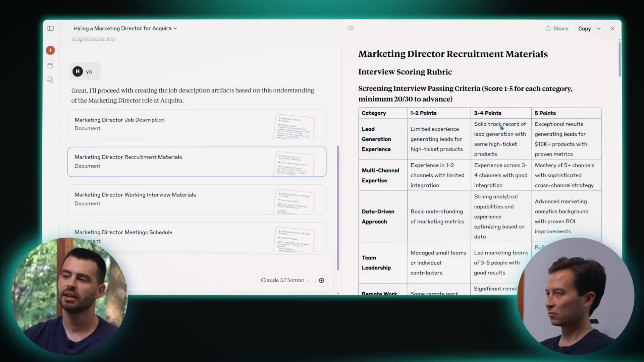
Task: Open the conversation title dropdown
Action: point(125,28)
